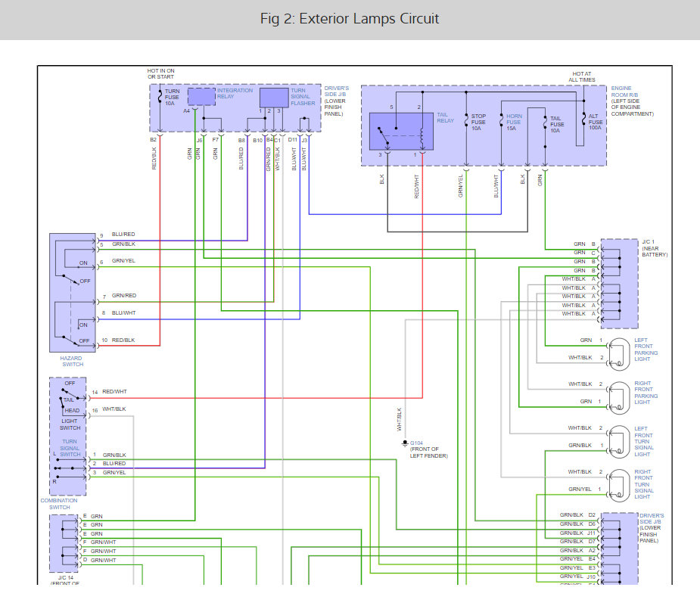
Task: Click the 'RIGHT FRONT TURN SIGNAL LIGHT' label
Action: tap(644, 484)
